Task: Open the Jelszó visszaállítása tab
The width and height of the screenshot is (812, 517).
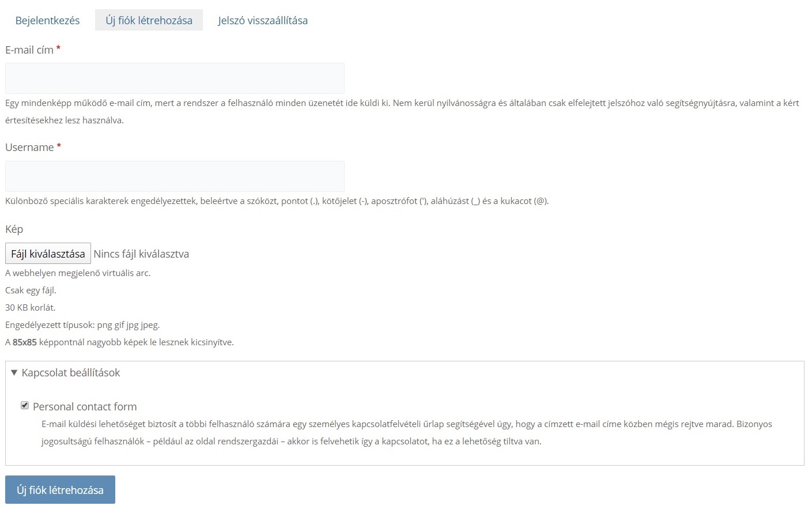Action: click(263, 20)
